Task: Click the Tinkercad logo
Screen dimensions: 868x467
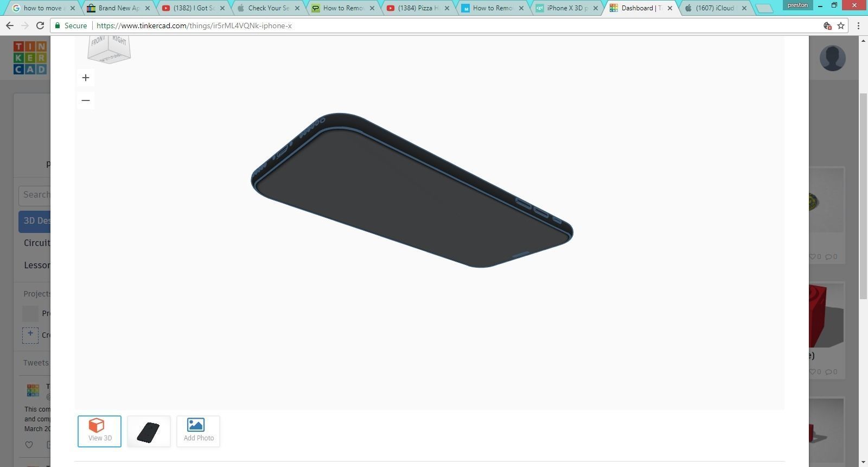Action: click(30, 58)
